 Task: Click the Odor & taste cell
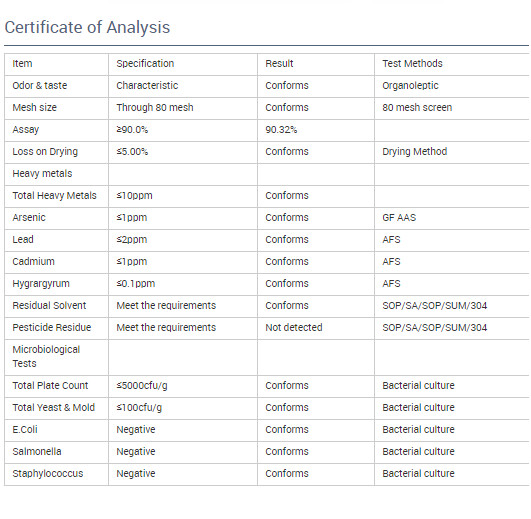coord(40,86)
